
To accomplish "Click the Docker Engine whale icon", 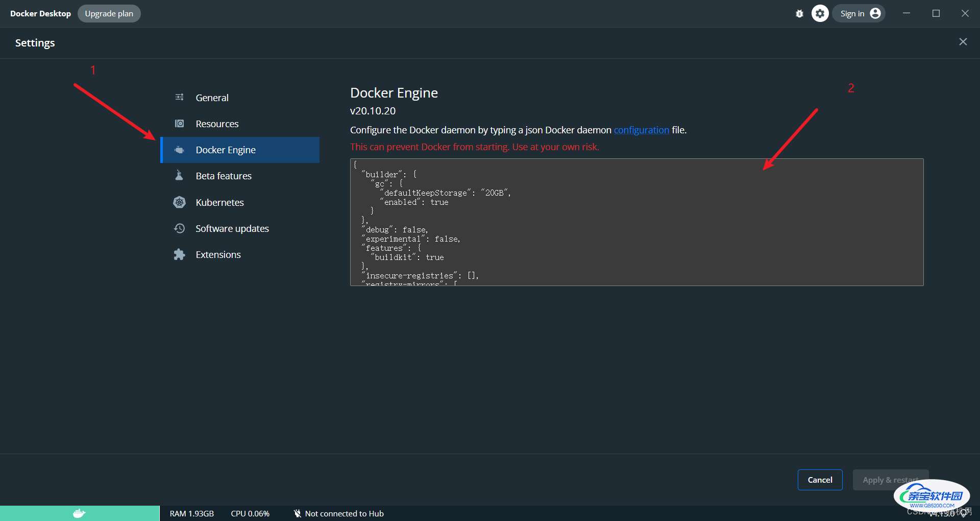I will point(179,150).
